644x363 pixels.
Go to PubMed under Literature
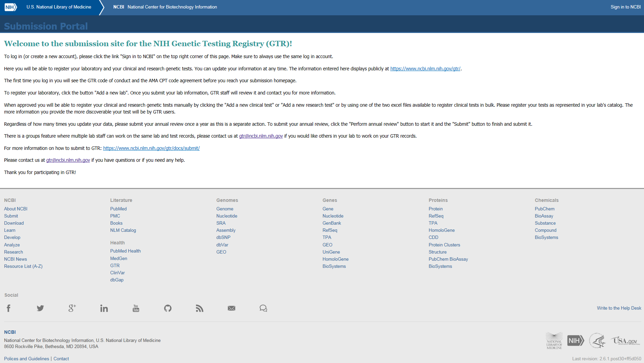click(x=118, y=209)
